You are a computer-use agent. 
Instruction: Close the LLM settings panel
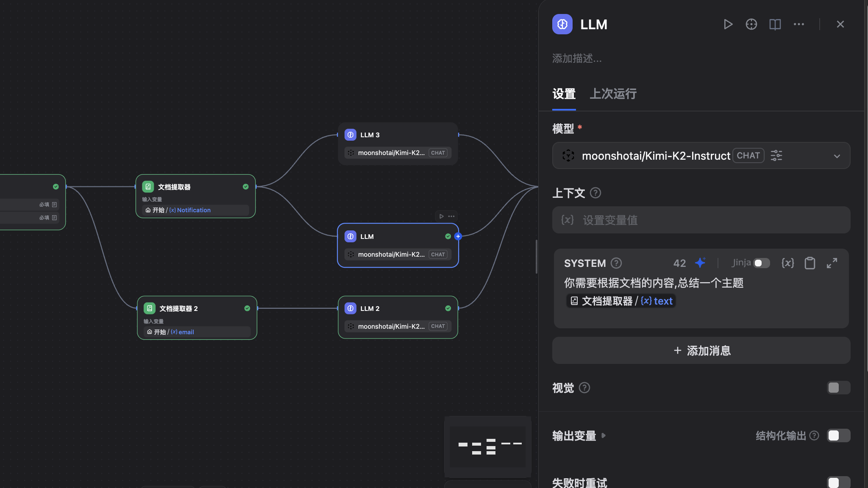(840, 25)
